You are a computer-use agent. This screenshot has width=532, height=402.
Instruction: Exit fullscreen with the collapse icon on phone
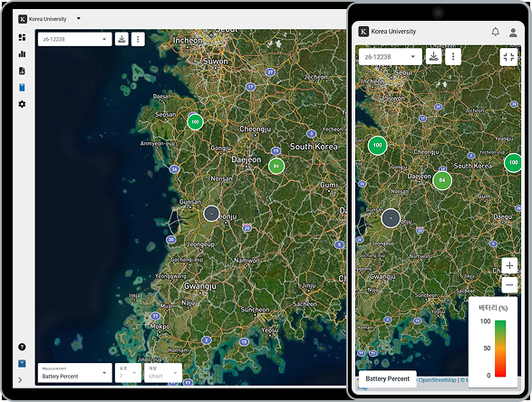[508, 57]
